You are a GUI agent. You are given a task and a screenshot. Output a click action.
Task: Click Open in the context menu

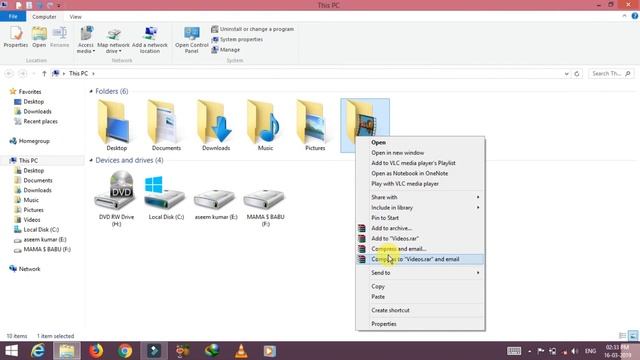coord(420,142)
